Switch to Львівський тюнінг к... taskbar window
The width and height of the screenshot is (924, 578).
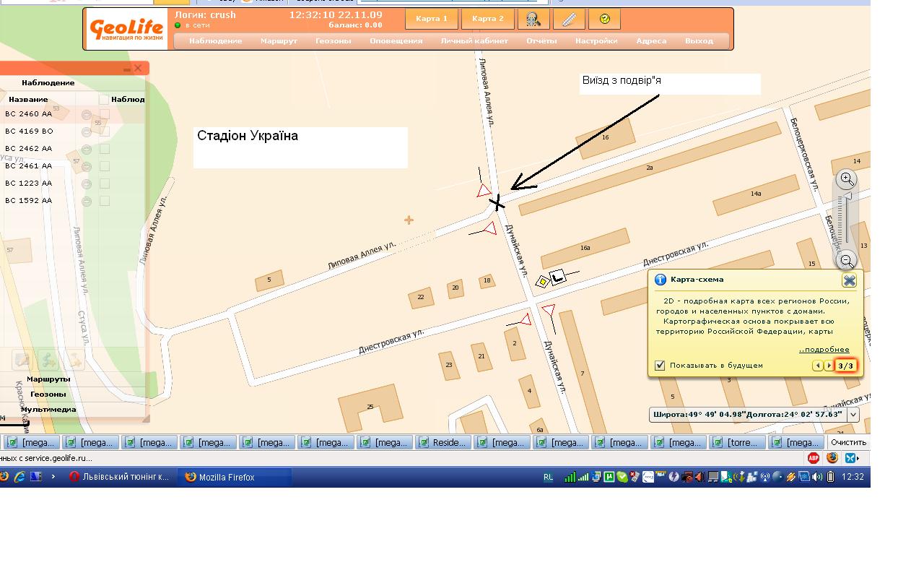[120, 477]
